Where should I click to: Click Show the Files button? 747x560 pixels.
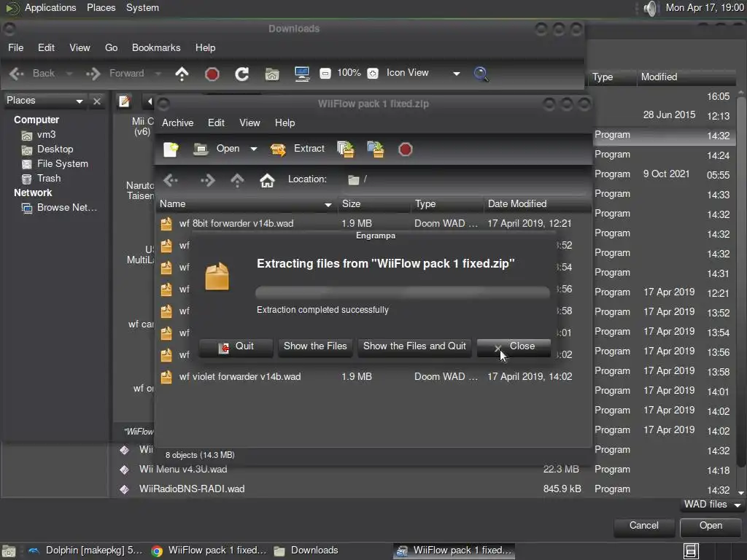coord(315,347)
